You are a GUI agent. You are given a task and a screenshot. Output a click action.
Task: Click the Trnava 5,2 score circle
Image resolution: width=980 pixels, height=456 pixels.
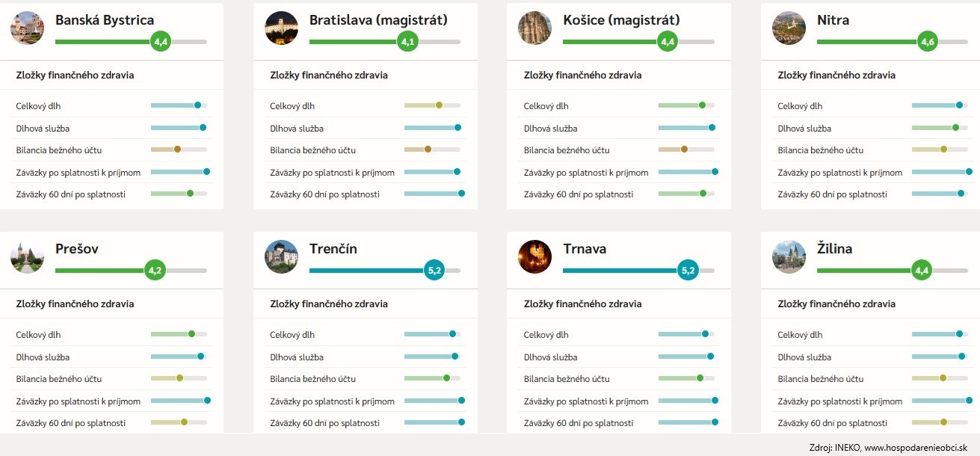pos(688,271)
